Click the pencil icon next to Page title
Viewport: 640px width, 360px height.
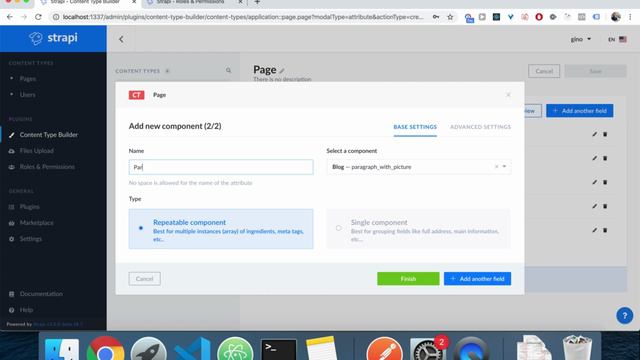[282, 71]
